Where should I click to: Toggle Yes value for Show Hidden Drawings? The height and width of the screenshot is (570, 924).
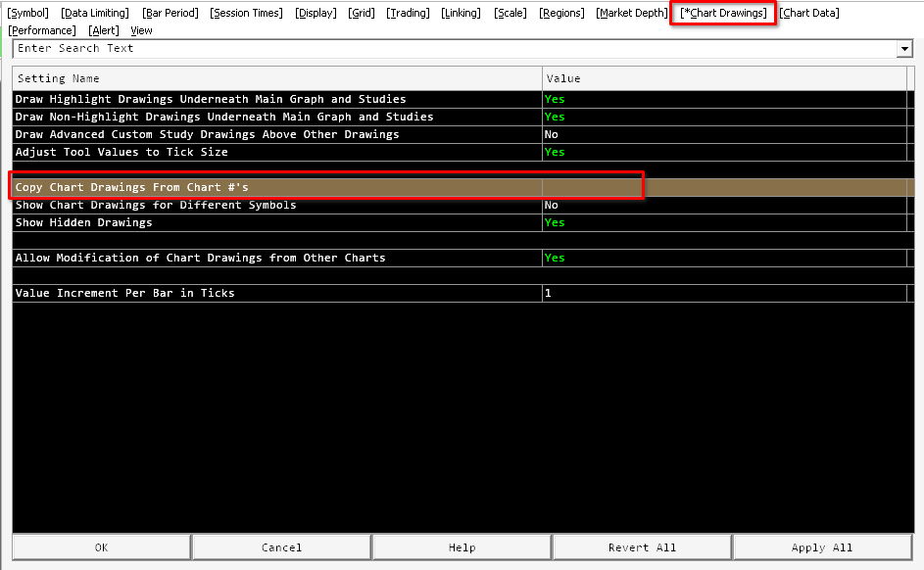click(724, 222)
